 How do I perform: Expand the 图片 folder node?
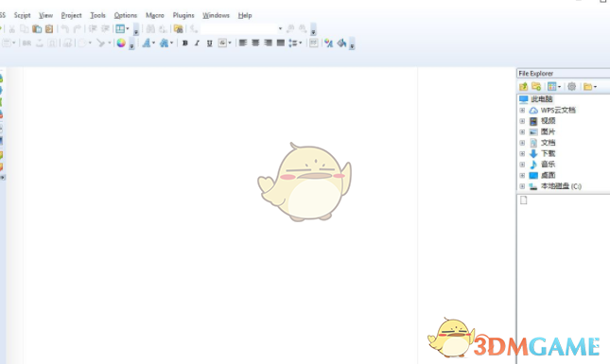pos(522,132)
